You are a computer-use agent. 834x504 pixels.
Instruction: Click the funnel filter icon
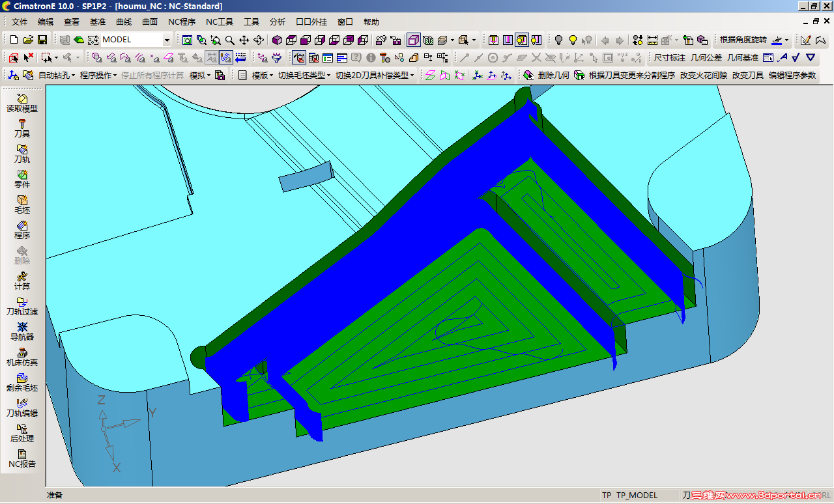277,57
